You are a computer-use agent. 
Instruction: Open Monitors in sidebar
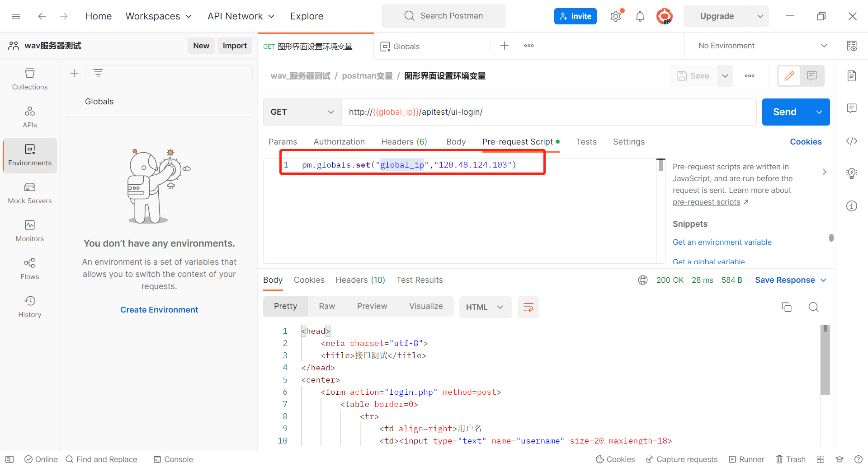pos(30,231)
